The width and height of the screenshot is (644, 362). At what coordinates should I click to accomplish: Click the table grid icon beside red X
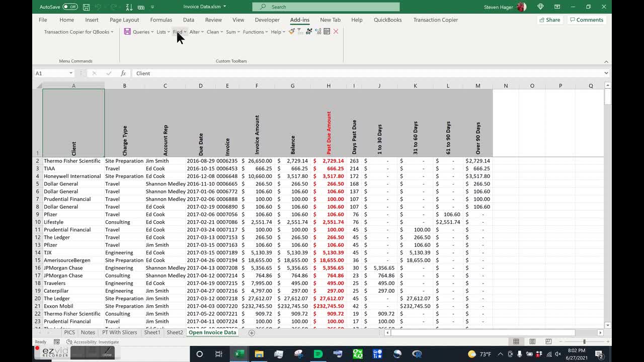pyautogui.click(x=327, y=32)
